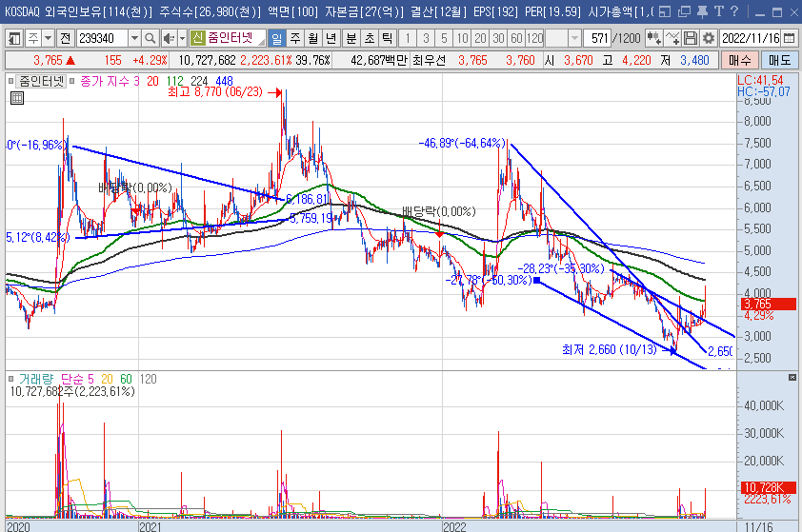Open the 주 market type dropdown arrow
802x532 pixels.
(48, 38)
